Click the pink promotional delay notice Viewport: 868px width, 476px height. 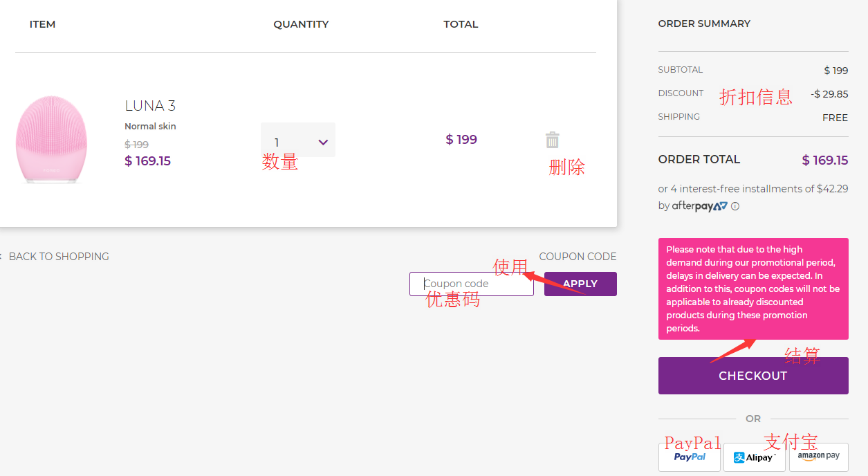752,289
